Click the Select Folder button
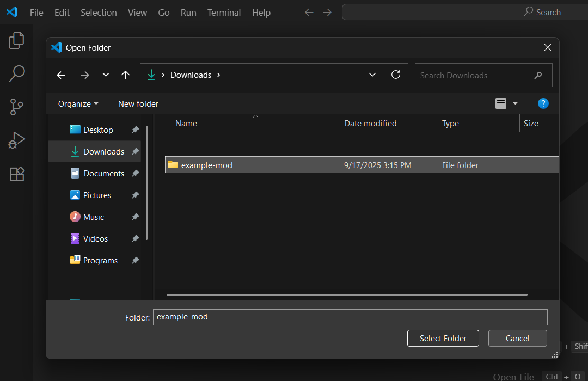Image resolution: width=588 pixels, height=381 pixels. (443, 338)
